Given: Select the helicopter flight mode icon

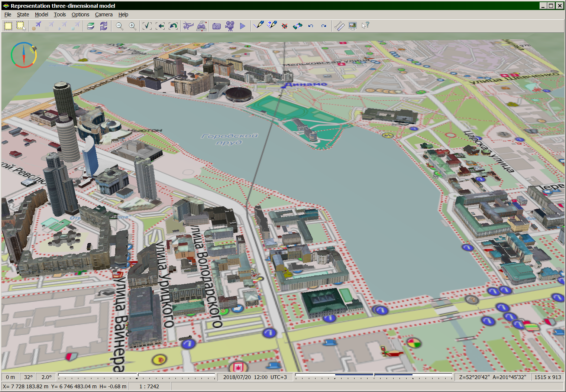Looking at the screenshot, I should tap(188, 26).
